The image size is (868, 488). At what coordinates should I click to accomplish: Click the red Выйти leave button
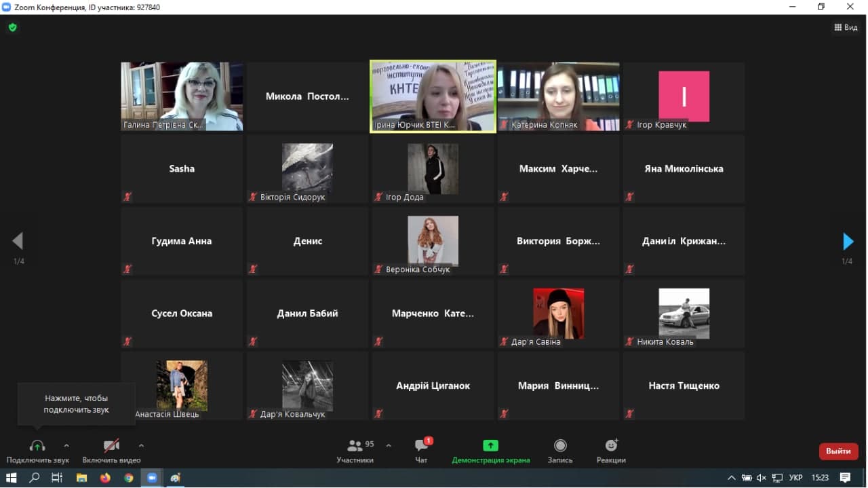pyautogui.click(x=838, y=451)
